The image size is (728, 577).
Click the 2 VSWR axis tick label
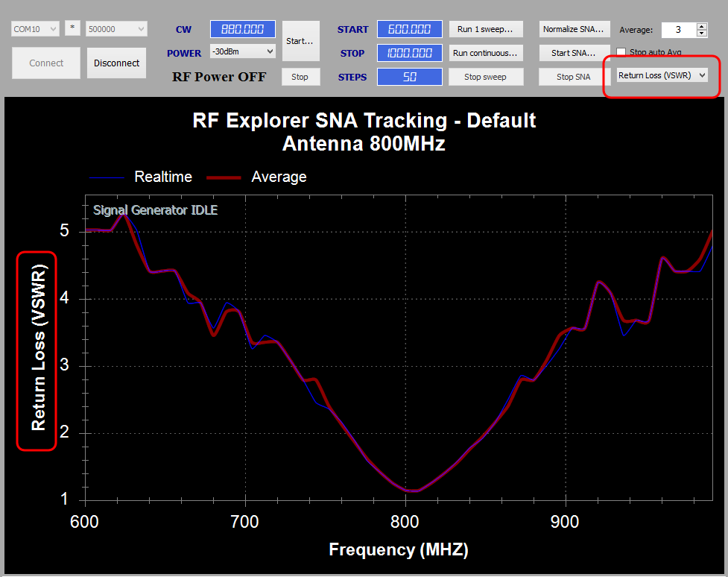click(x=65, y=432)
